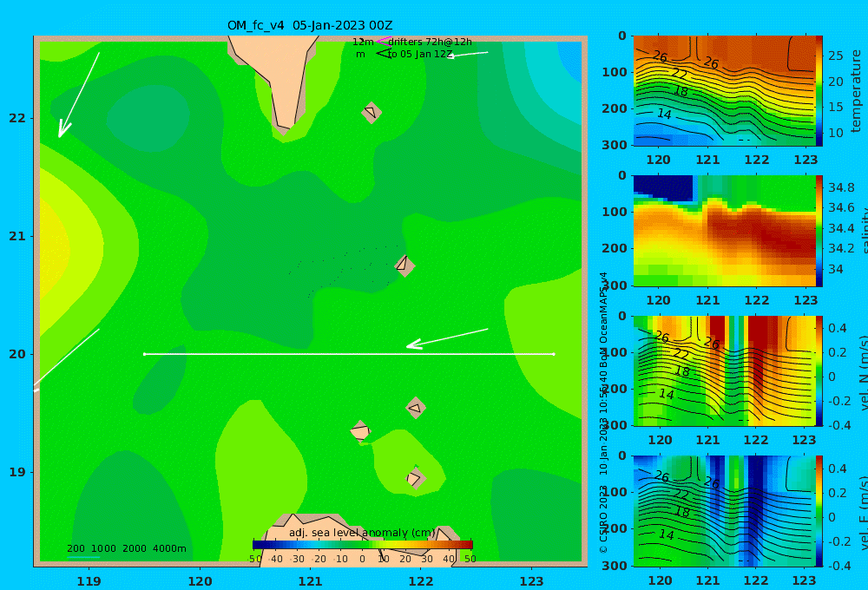Screen dimensions: 868x590
Task: Click the island marker near 19.35°N 121.45°E
Action: 360,431
